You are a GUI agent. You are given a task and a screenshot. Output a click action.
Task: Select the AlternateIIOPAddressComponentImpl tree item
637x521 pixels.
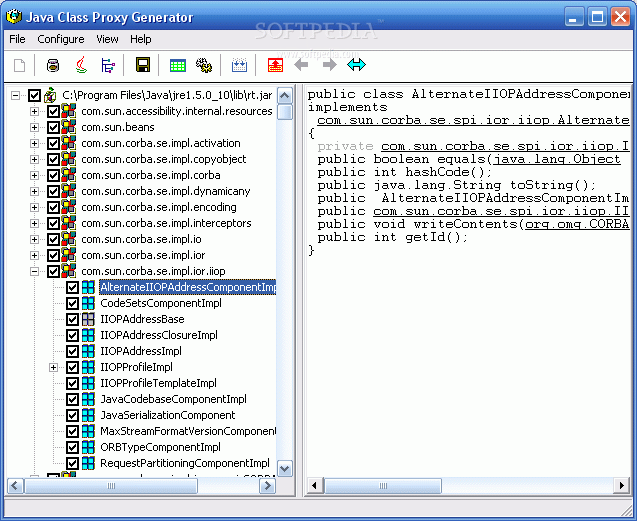(x=188, y=287)
